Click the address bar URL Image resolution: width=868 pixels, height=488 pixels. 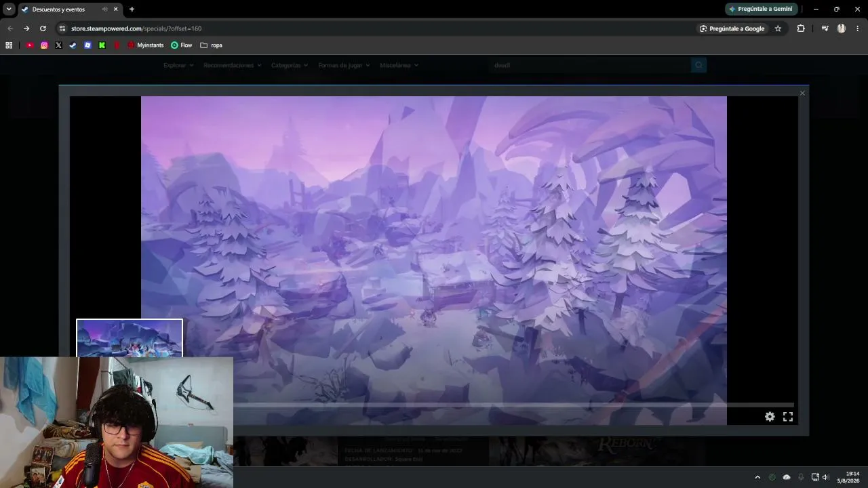point(136,28)
